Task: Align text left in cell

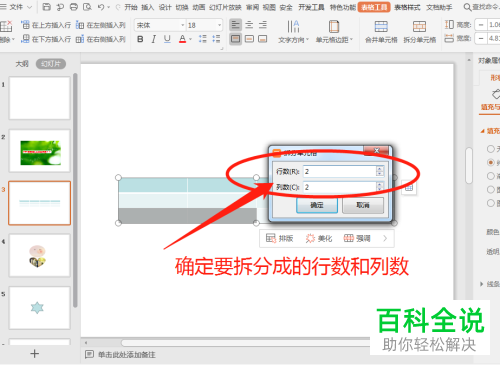Action: [235, 25]
